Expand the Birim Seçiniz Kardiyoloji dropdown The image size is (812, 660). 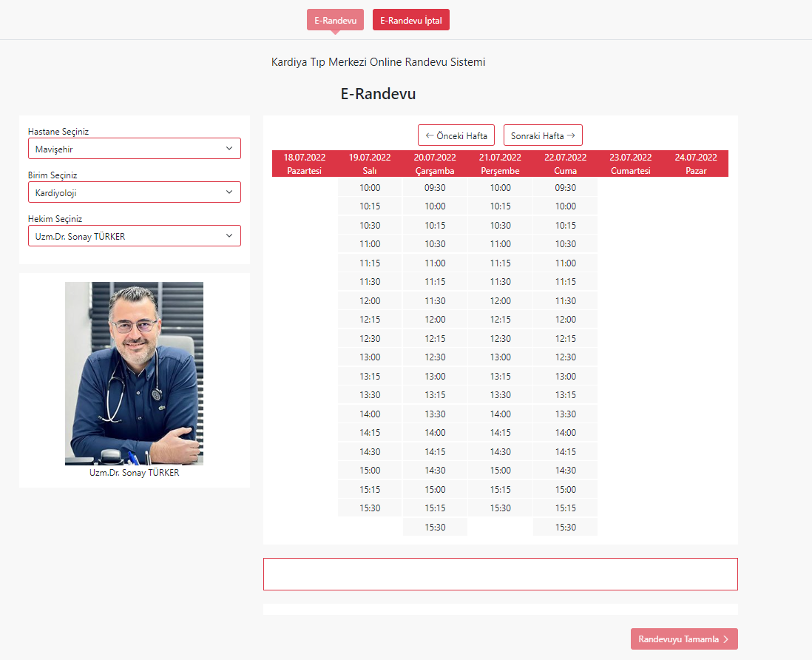coord(134,192)
